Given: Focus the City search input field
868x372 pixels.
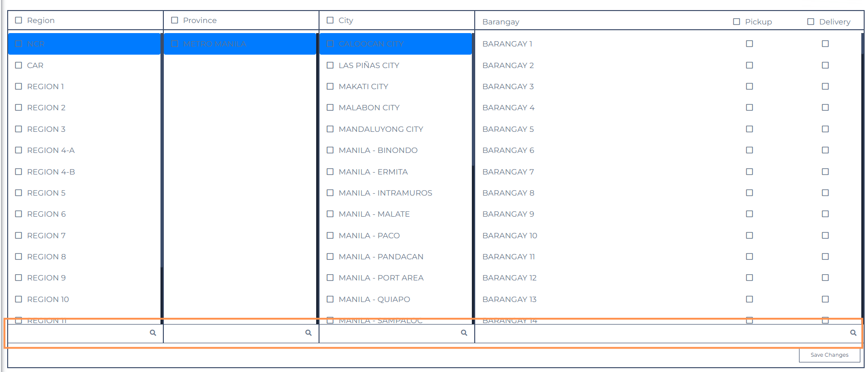Looking at the screenshot, I should pos(397,333).
